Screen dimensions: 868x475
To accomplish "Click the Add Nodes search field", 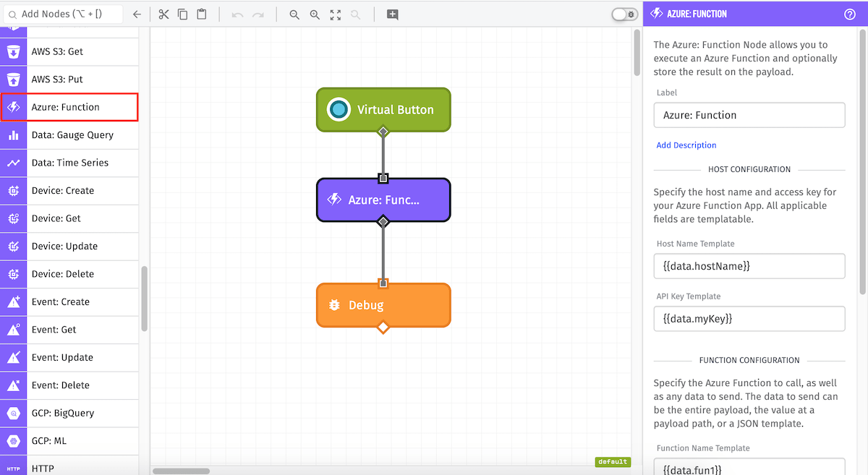I will coord(61,14).
